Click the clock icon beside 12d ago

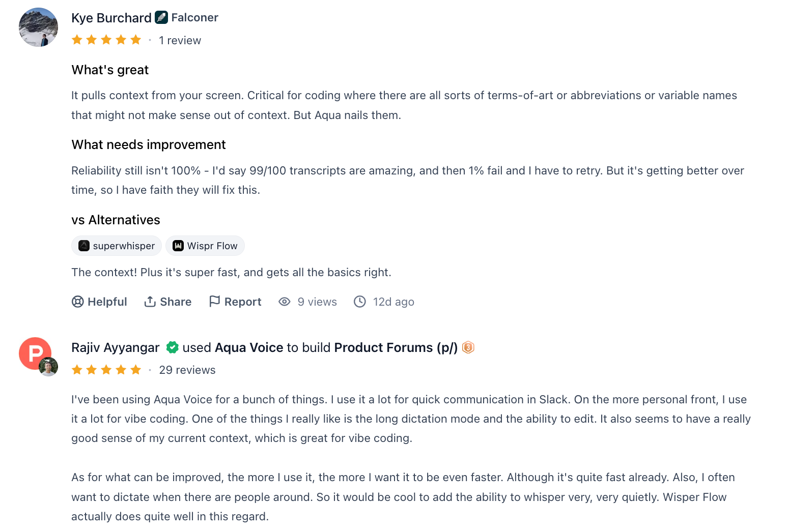(x=360, y=302)
